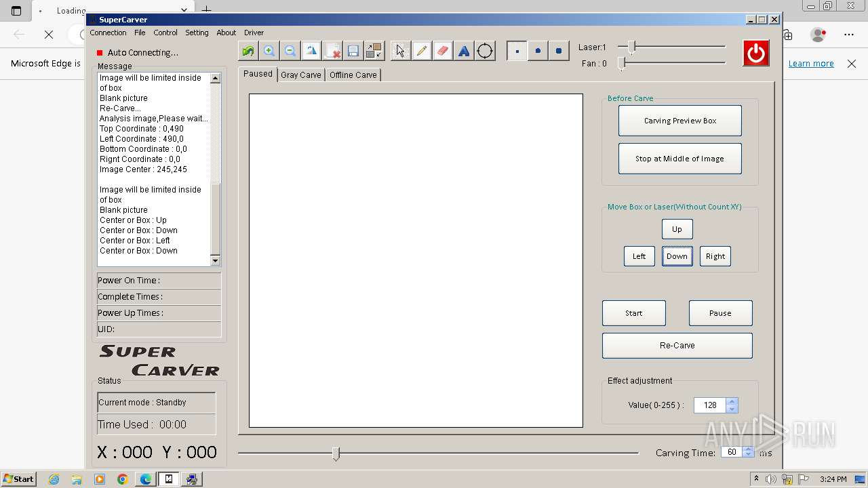
Task: Click the Carving Time input field
Action: 732,452
